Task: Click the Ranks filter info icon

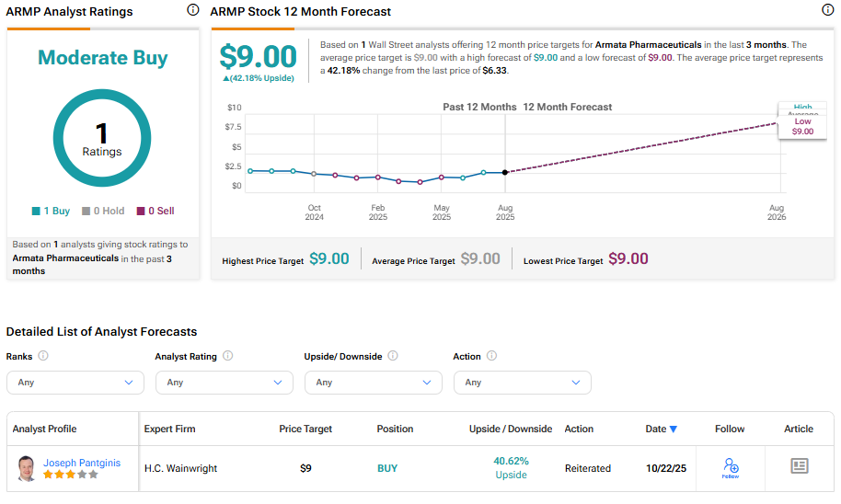Action: pyautogui.click(x=43, y=356)
